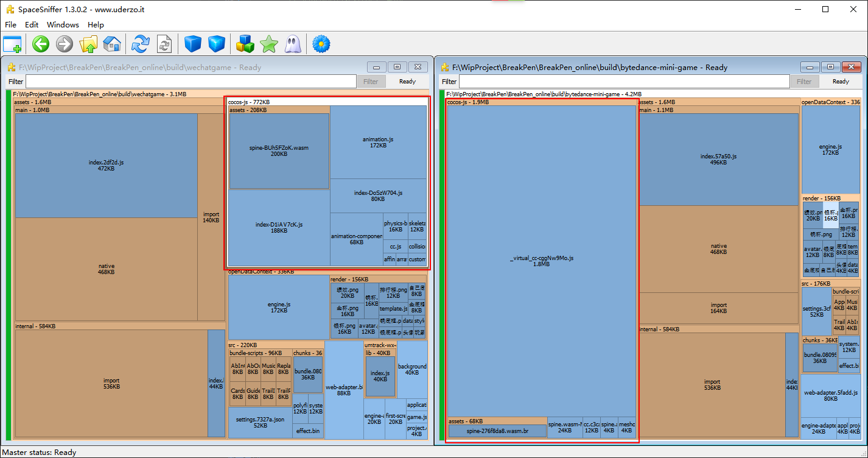868x458 pixels.
Task: Click the blue refresh arrows icon
Action: coord(141,44)
